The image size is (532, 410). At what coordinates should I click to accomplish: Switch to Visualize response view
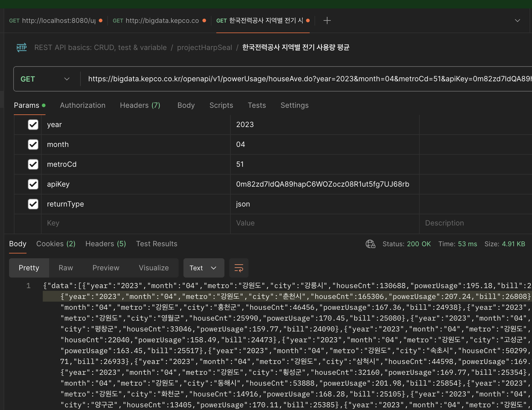pyautogui.click(x=154, y=268)
